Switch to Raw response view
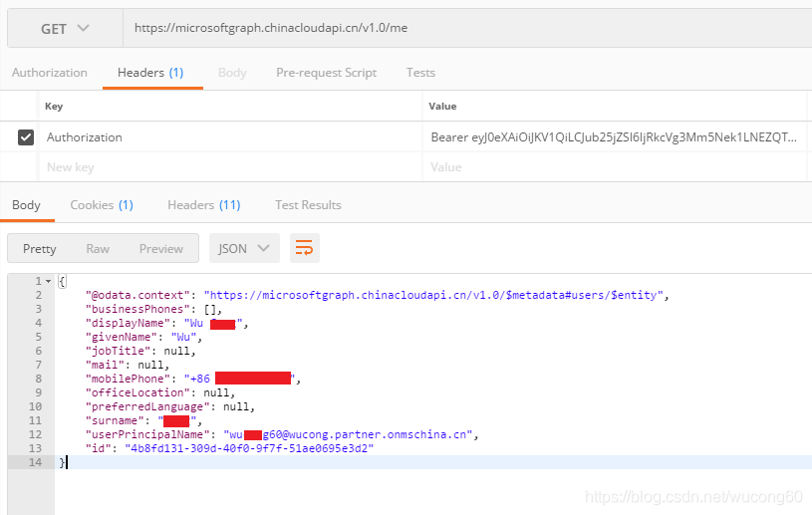The width and height of the screenshot is (812, 515). click(98, 249)
